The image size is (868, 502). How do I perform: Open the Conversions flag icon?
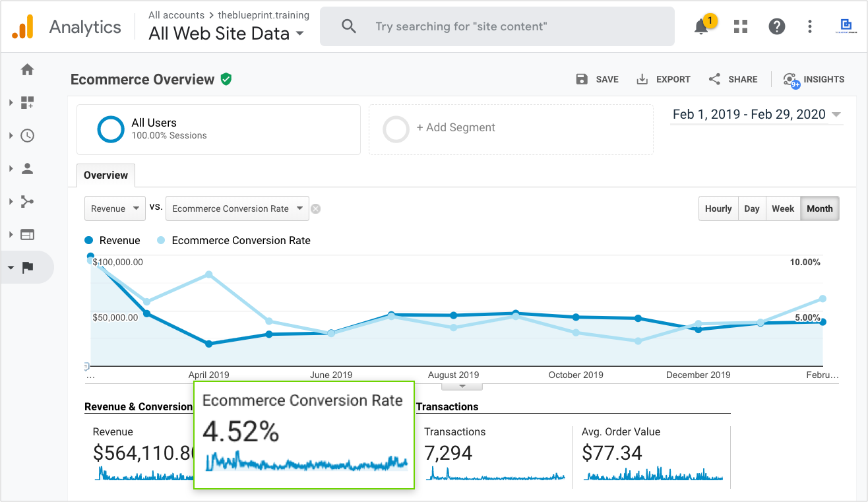27,267
